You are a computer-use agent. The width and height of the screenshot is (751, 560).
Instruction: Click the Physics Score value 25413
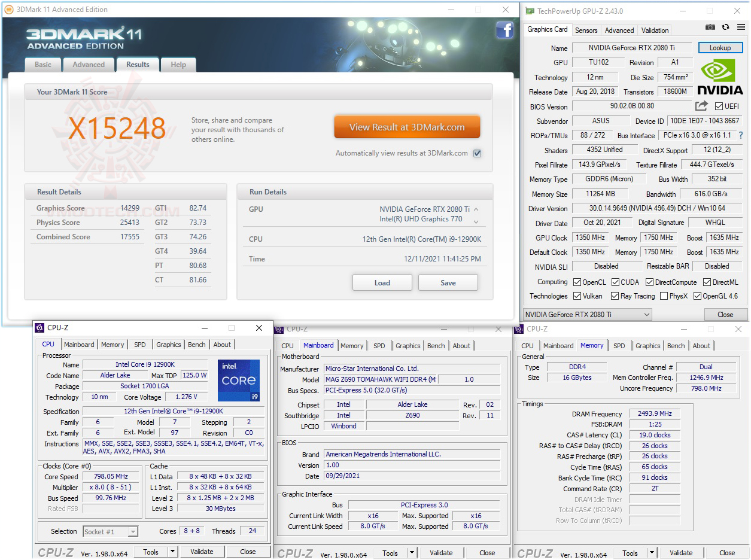pyautogui.click(x=130, y=223)
